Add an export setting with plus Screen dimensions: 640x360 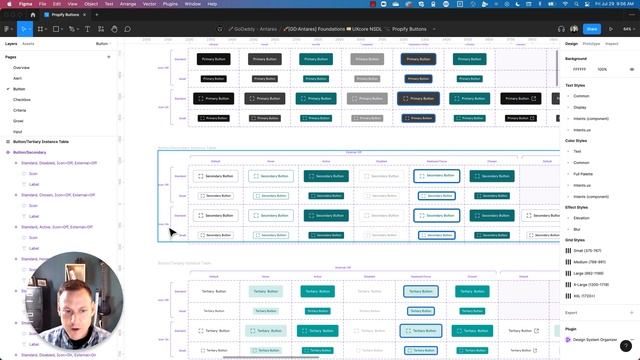[631, 313]
